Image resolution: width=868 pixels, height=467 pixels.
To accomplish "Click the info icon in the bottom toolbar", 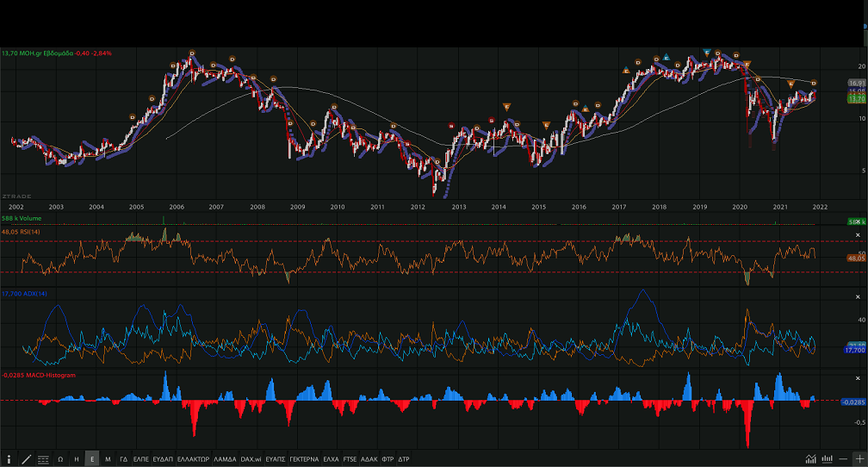I will [x=9, y=459].
